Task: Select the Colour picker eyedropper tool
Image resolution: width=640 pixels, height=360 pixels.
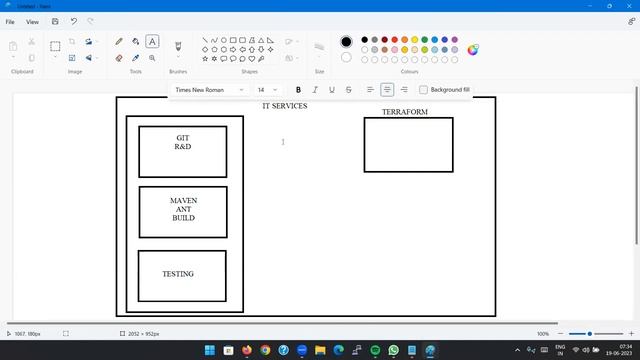Action: click(136, 58)
